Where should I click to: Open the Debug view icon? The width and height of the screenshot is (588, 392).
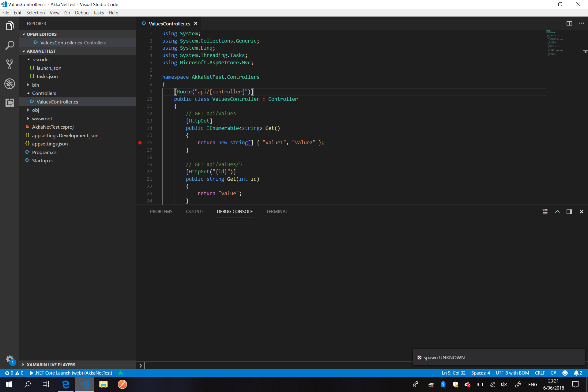10,83
